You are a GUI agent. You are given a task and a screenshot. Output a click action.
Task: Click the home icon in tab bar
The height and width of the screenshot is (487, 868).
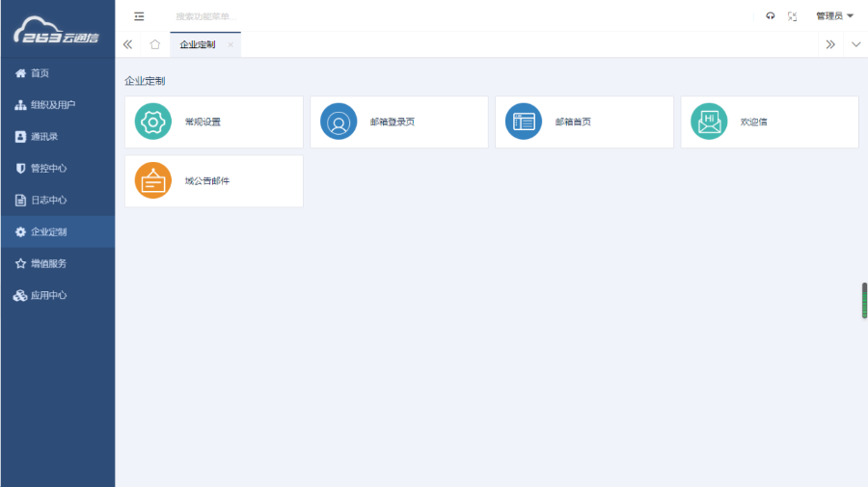(155, 44)
